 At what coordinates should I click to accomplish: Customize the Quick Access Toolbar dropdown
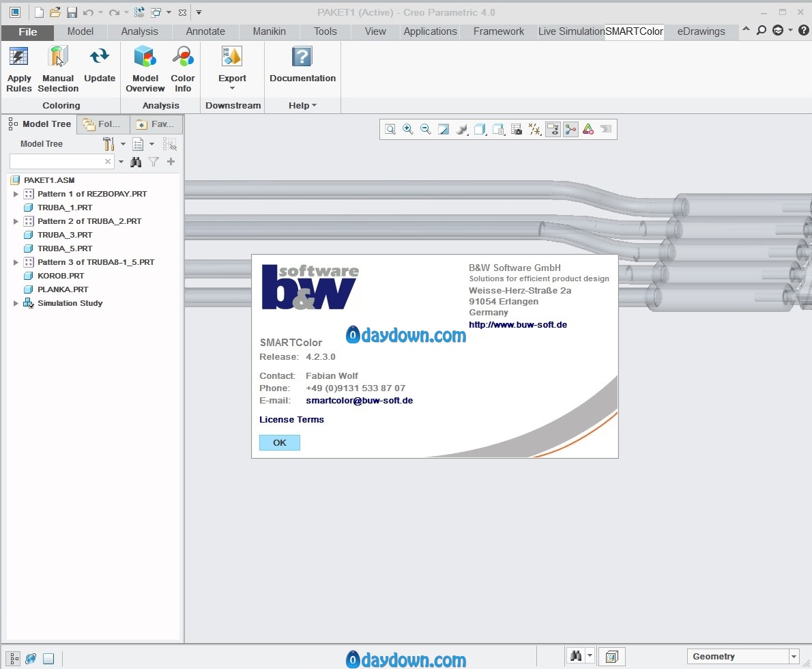[199, 12]
